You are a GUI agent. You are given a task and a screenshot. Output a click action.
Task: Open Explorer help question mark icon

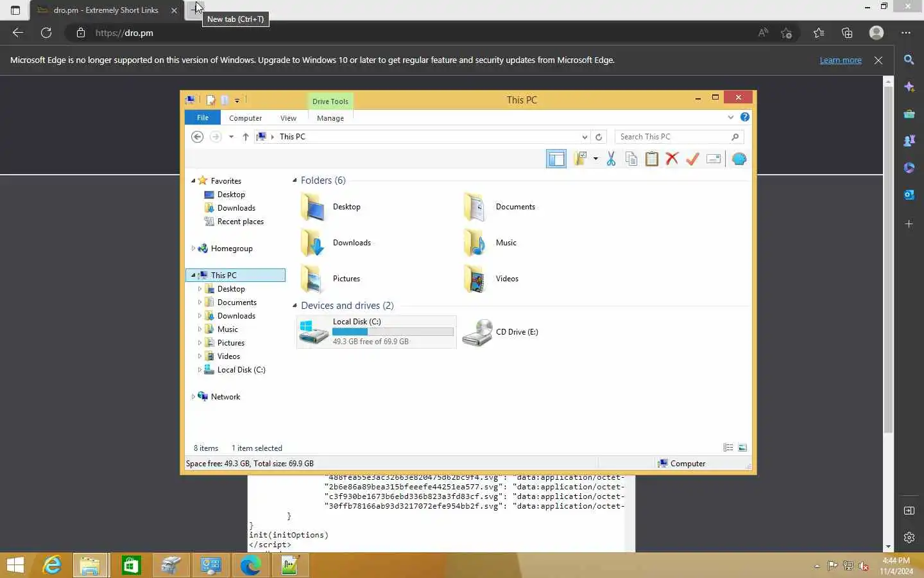744,117
